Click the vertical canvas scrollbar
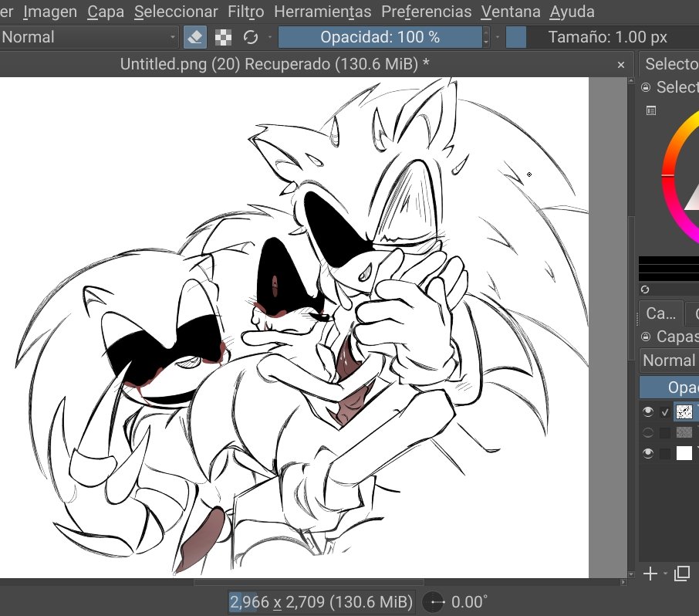Screen dimensions: 699x616 click(631, 289)
